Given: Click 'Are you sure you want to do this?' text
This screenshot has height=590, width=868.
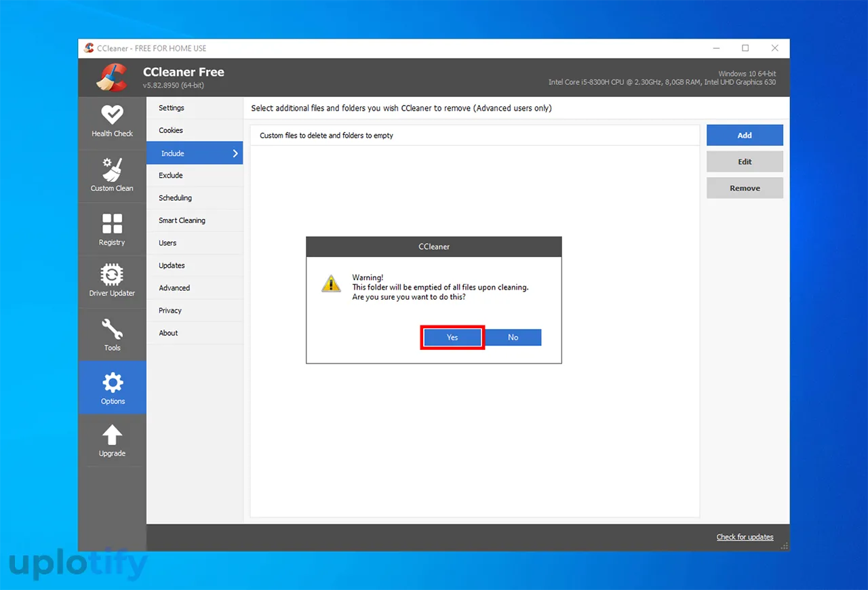Looking at the screenshot, I should pyautogui.click(x=409, y=297).
